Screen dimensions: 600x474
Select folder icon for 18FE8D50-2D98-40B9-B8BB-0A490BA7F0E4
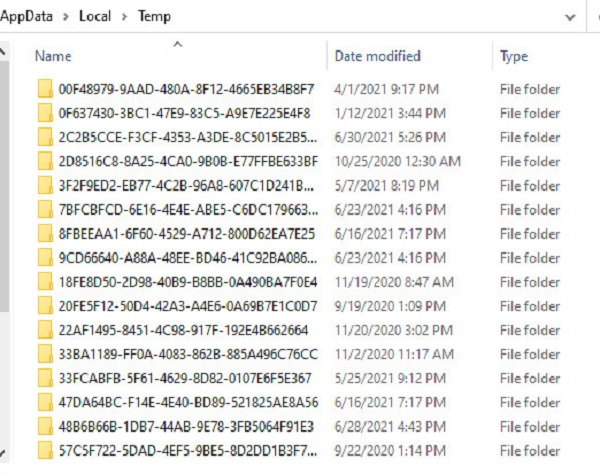point(45,282)
